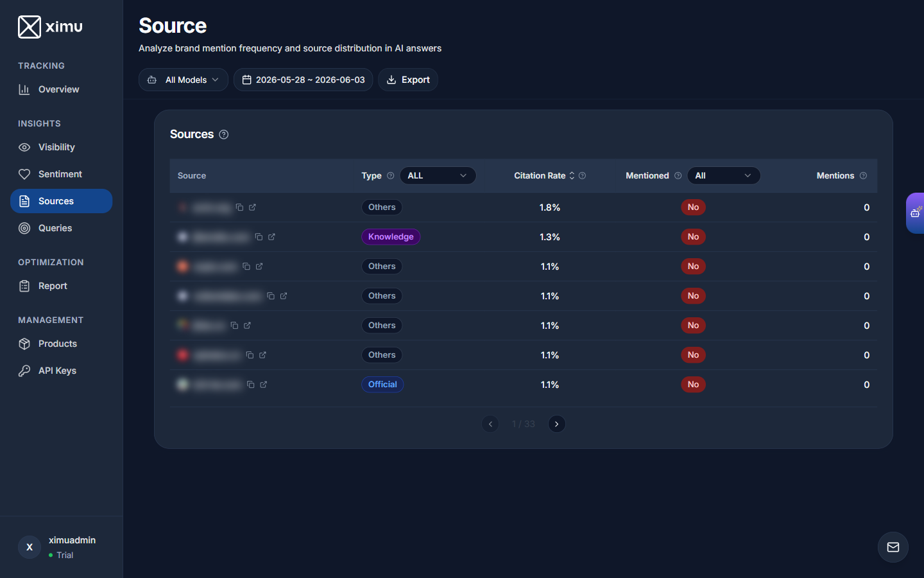Image resolution: width=924 pixels, height=578 pixels.
Task: Click the Official type tag
Action: pos(382,385)
